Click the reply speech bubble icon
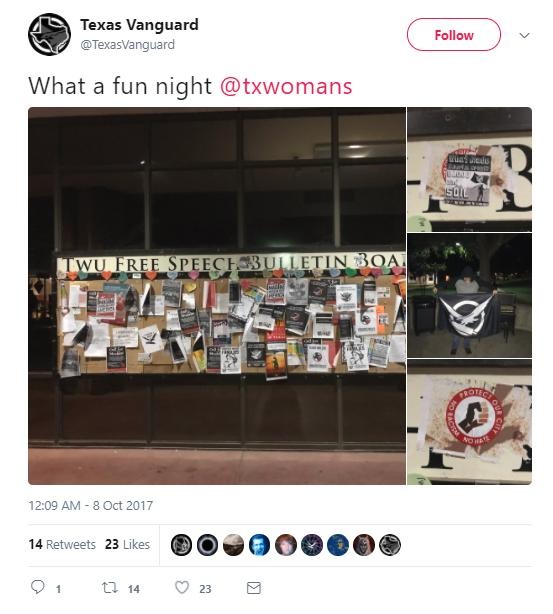This screenshot has width=553, height=614. [x=38, y=587]
